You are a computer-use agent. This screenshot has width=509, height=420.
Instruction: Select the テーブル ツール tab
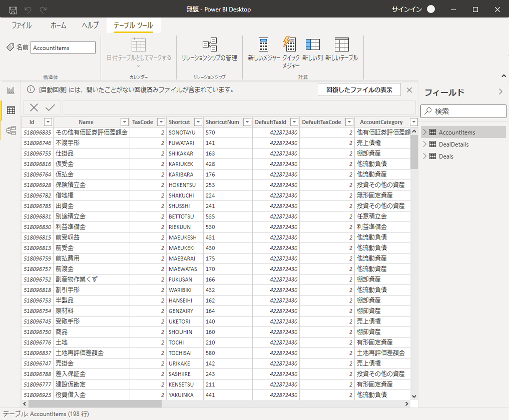coord(134,25)
